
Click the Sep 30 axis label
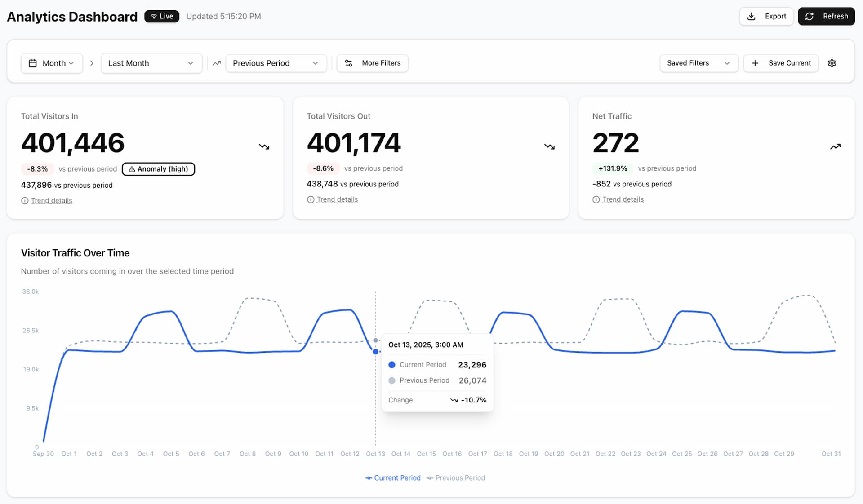[x=43, y=454]
